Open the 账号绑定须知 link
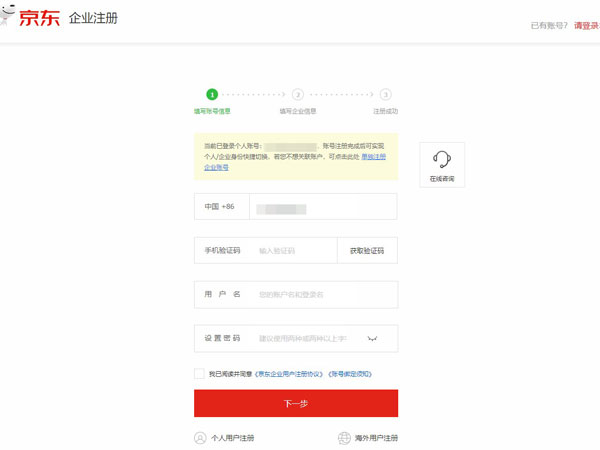This screenshot has width=600, height=450. pyautogui.click(x=351, y=373)
